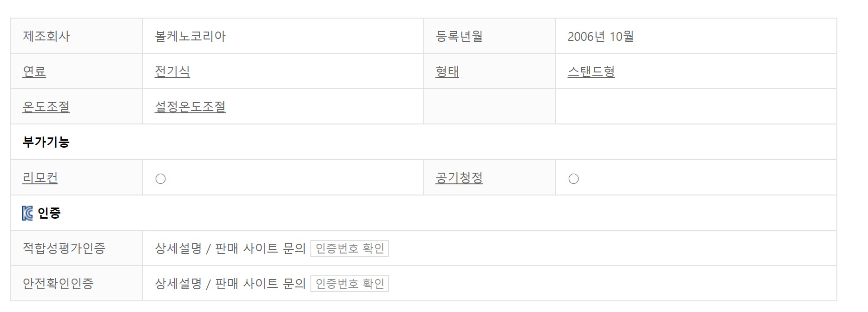The width and height of the screenshot is (868, 312).
Task: Click the 안전확인인증 row label
Action: (58, 284)
